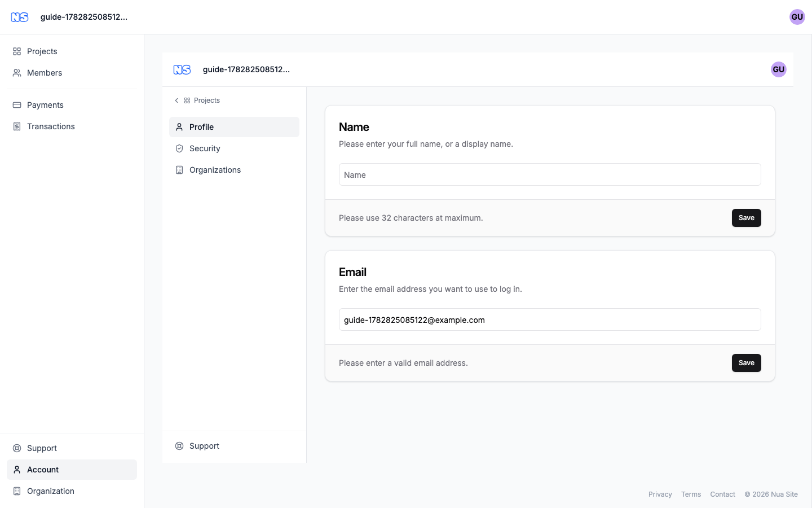Click the Security shield icon
The image size is (812, 508).
coord(179,148)
